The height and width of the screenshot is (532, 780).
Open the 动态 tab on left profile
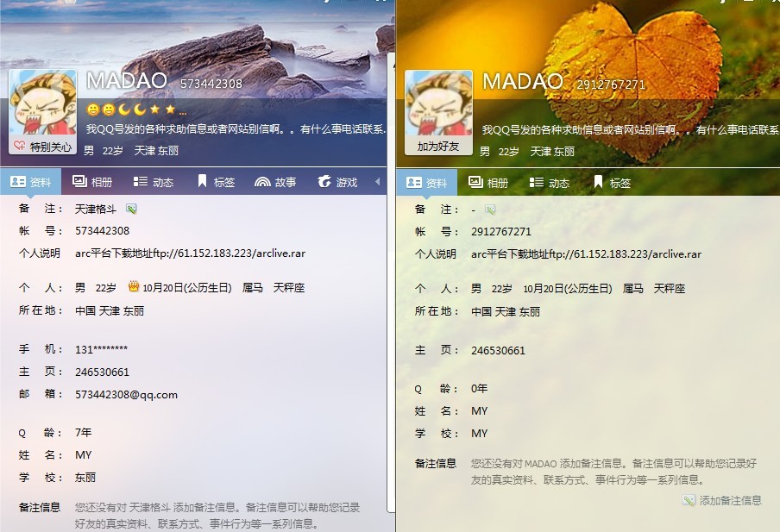pyautogui.click(x=154, y=182)
